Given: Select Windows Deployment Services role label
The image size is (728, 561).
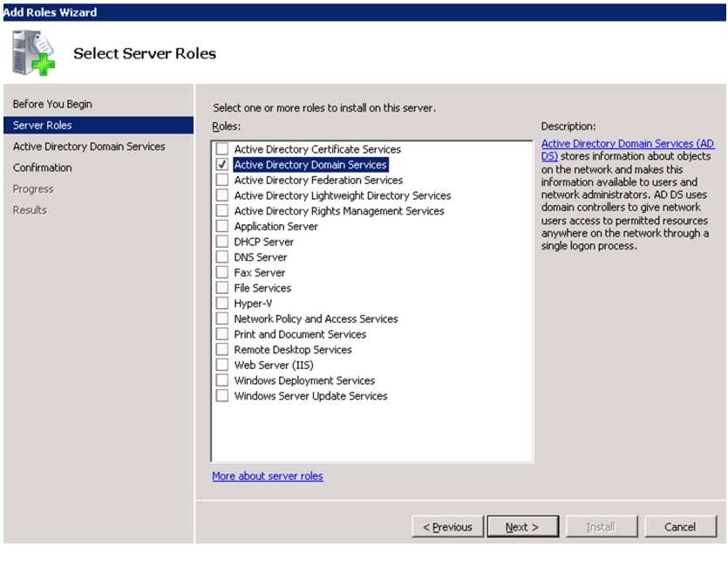Looking at the screenshot, I should pos(304,380).
